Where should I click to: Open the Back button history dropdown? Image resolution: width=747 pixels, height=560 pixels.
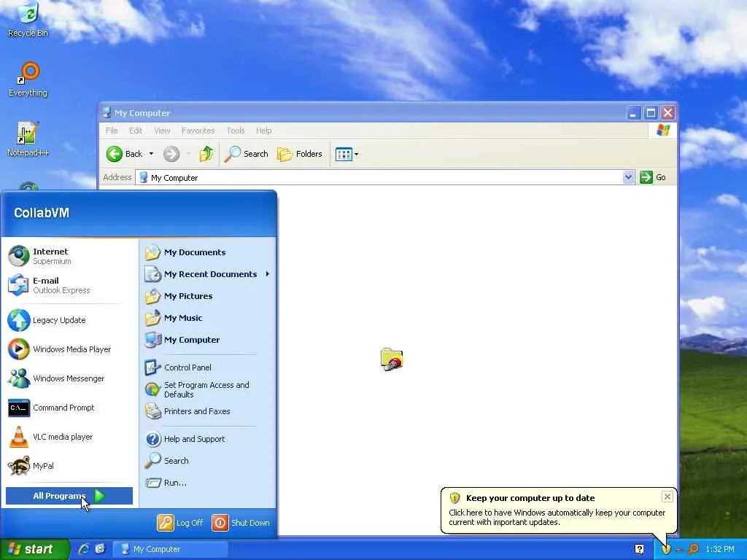click(x=151, y=154)
